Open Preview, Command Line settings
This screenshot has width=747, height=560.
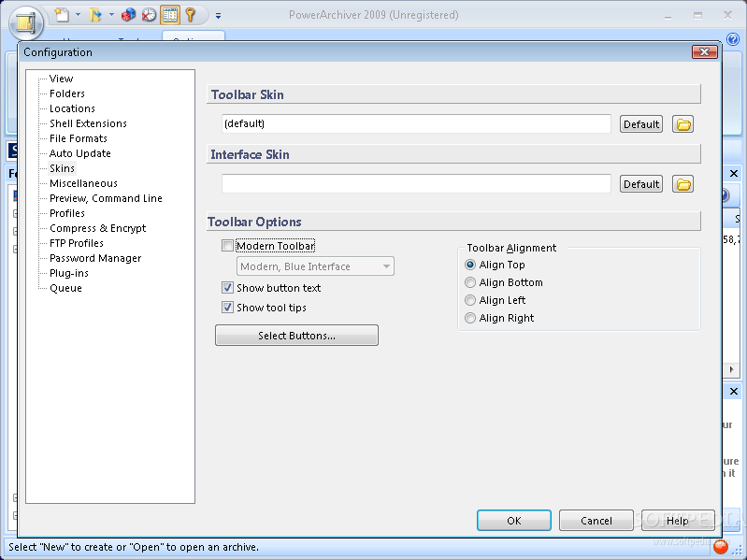click(106, 198)
